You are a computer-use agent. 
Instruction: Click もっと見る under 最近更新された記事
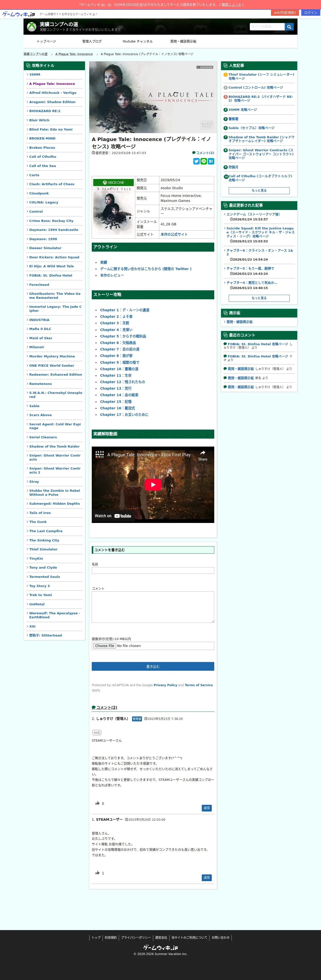(x=259, y=298)
